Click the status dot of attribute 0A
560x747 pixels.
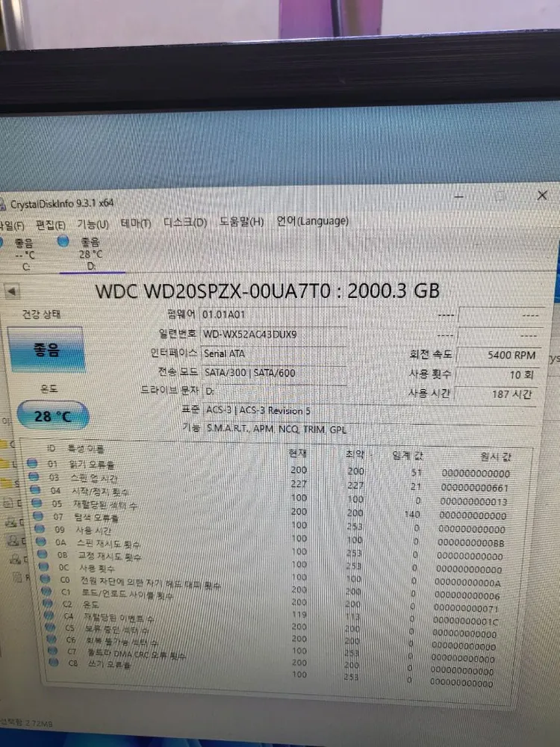pos(41,541)
